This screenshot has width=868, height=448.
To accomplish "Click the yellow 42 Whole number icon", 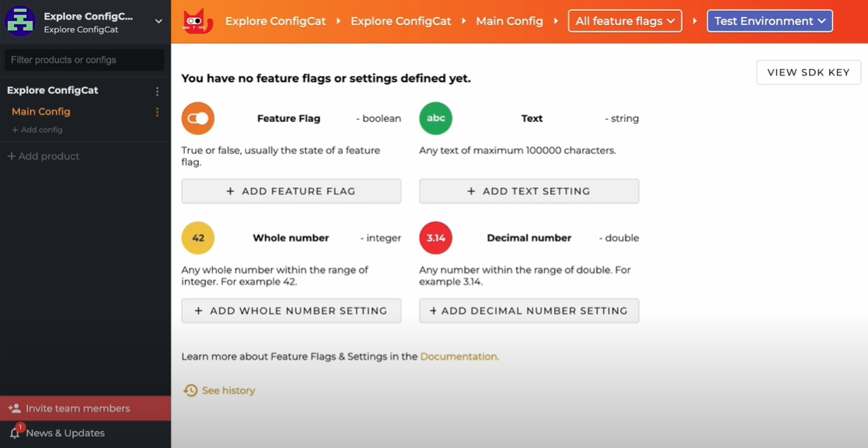I will click(198, 238).
